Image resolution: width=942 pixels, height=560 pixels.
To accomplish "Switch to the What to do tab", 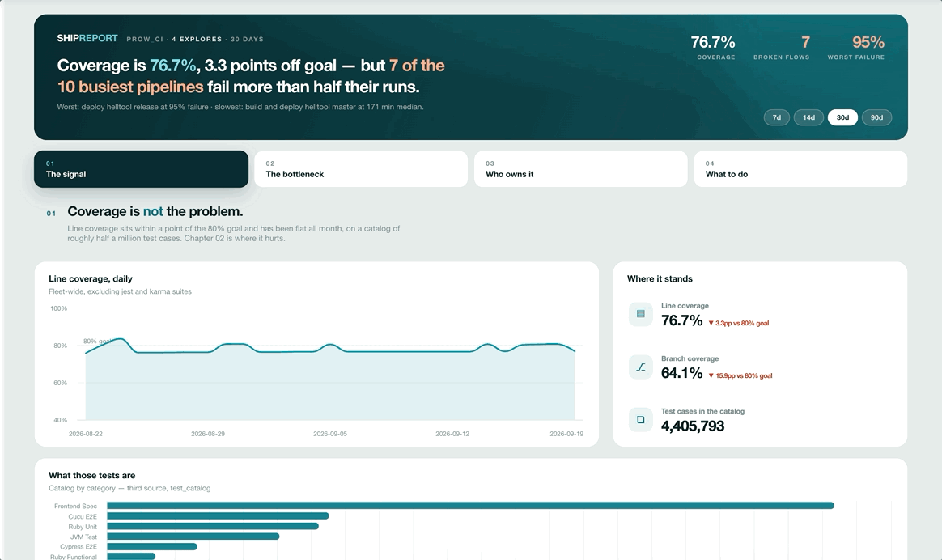I will click(x=801, y=169).
